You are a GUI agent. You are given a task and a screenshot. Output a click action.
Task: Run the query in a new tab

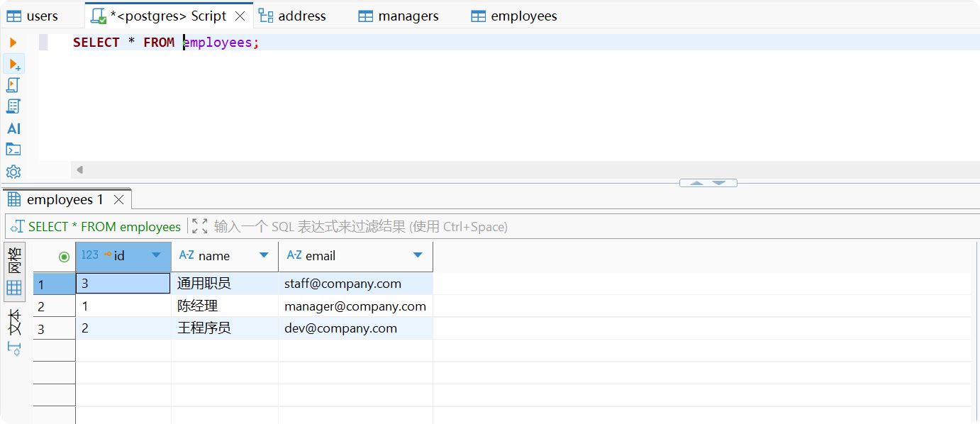(x=14, y=64)
